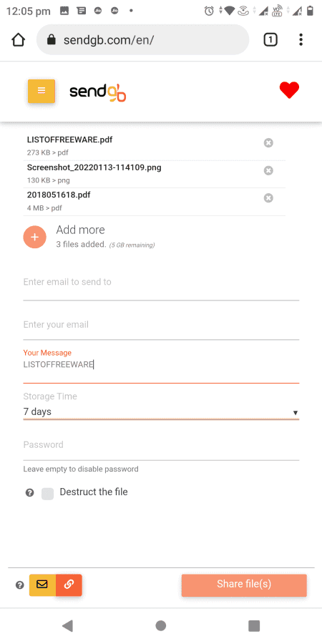Image resolution: width=322 pixels, height=644 pixels.
Task: Select the link share mode icon
Action: pyautogui.click(x=69, y=585)
